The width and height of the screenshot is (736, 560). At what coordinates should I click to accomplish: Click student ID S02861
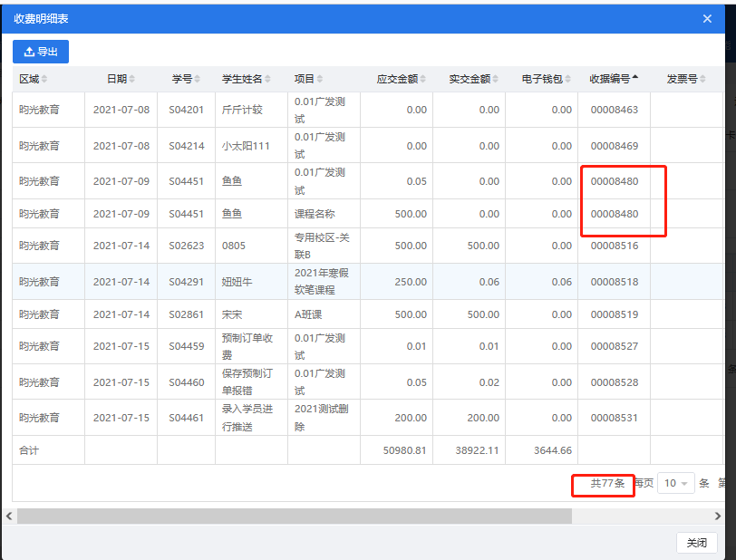coord(187,314)
